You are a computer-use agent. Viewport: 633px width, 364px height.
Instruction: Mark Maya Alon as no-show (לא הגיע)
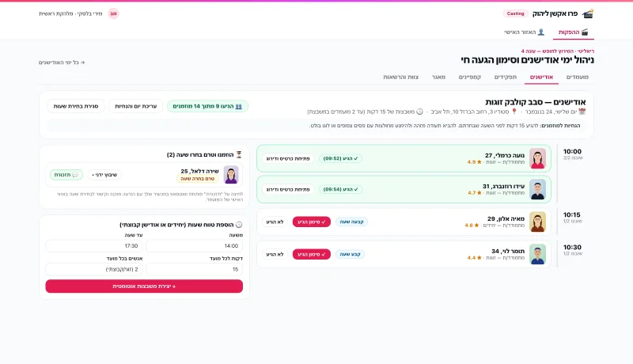275,222
